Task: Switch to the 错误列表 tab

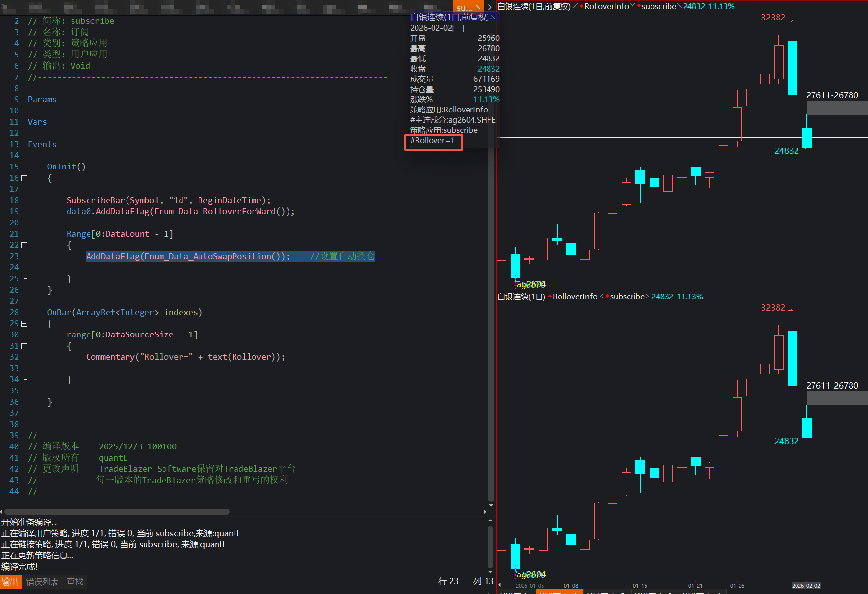Action: [42, 582]
